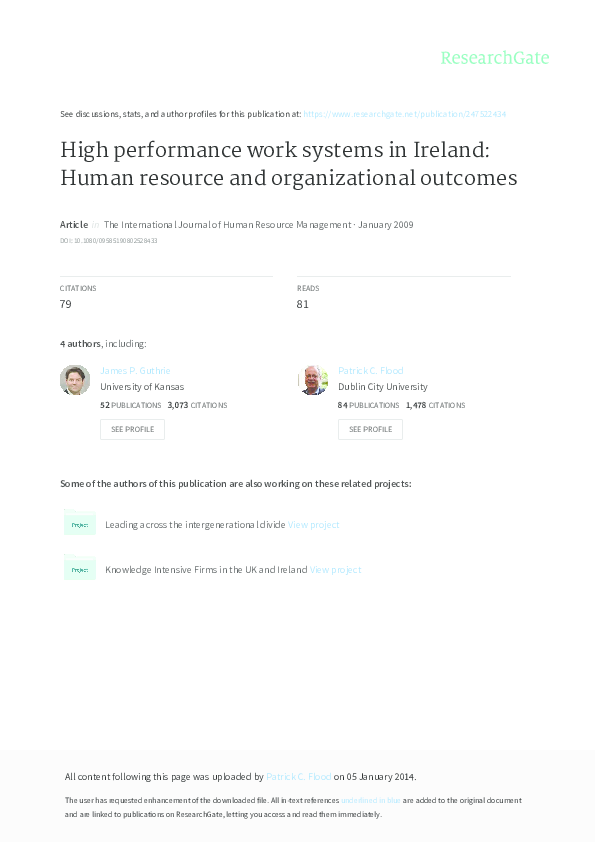Click James P. Guthrie's profile photo
Viewport: 595px width, 842px height.
click(75, 380)
